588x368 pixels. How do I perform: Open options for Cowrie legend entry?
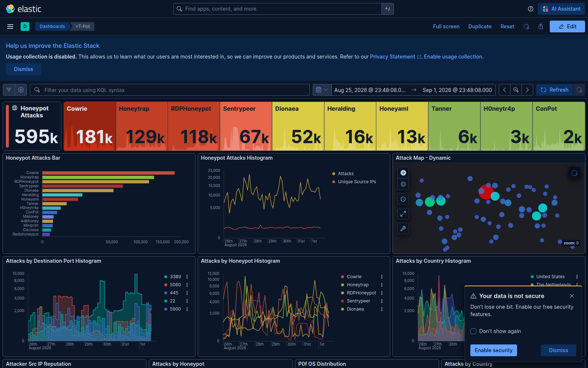click(382, 277)
